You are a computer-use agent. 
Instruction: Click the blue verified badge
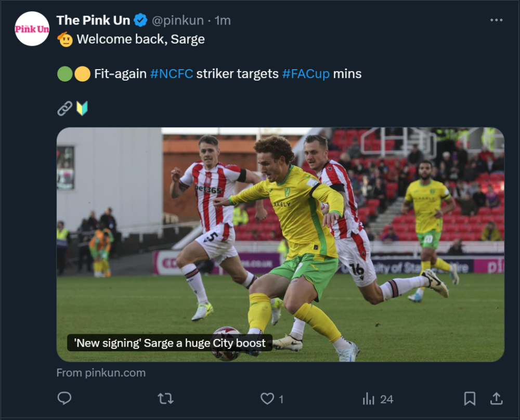[140, 20]
